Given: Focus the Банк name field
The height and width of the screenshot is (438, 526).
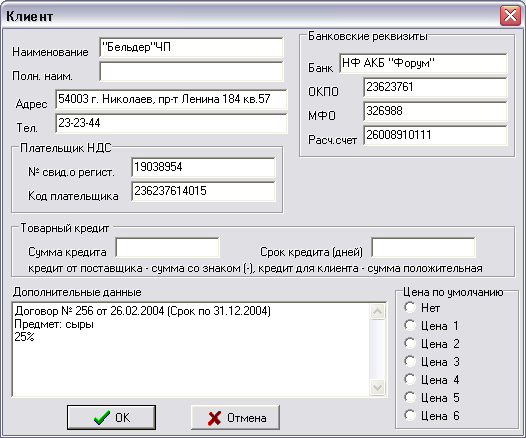Looking at the screenshot, I should [x=423, y=63].
